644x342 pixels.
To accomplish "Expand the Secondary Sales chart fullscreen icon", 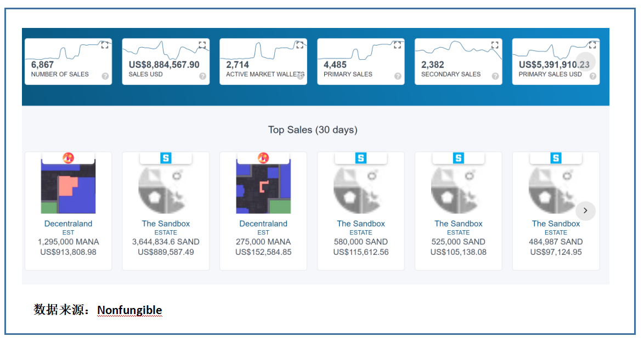I will click(x=495, y=45).
